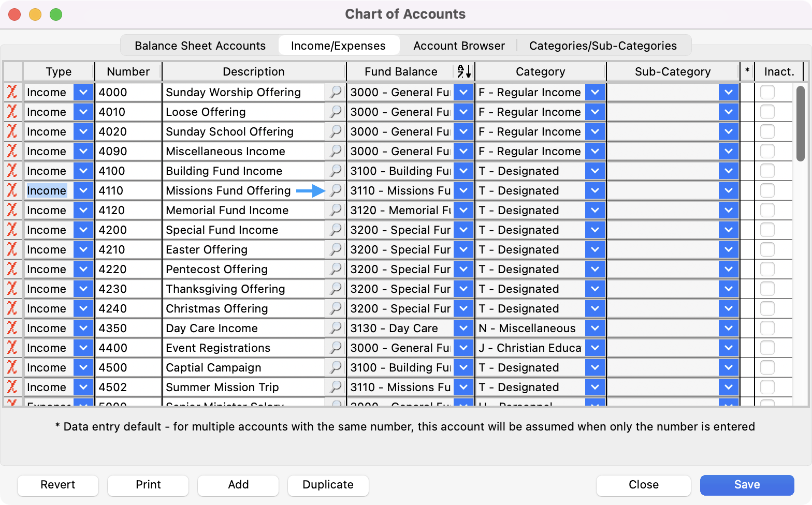
Task: Remove the Christmas Offering row with red X
Action: [x=12, y=308]
